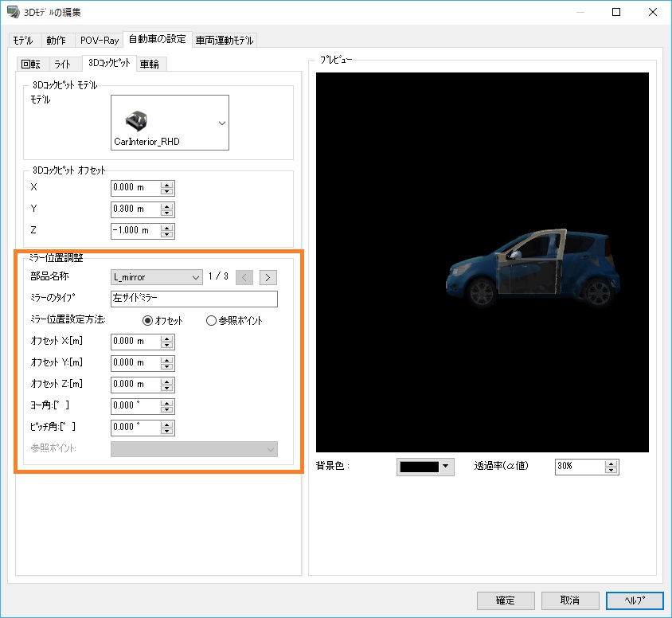The height and width of the screenshot is (618, 672).
Task: Open the 車両運動モデル tab
Action: (x=225, y=40)
